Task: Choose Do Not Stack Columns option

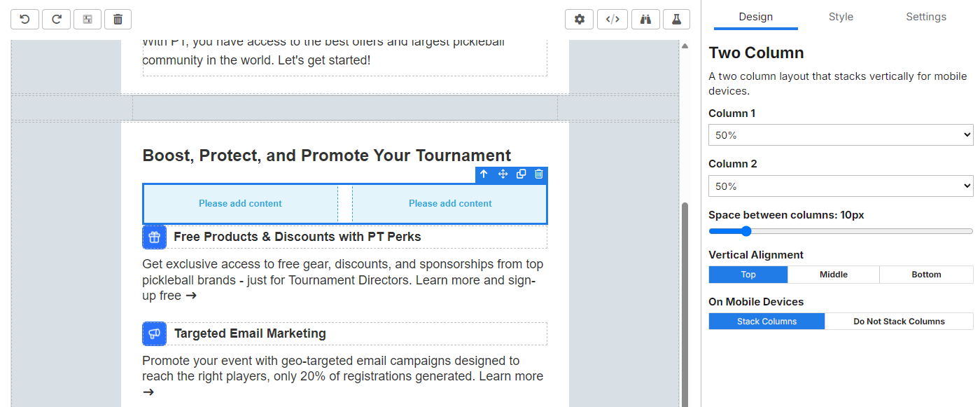Action: 899,322
